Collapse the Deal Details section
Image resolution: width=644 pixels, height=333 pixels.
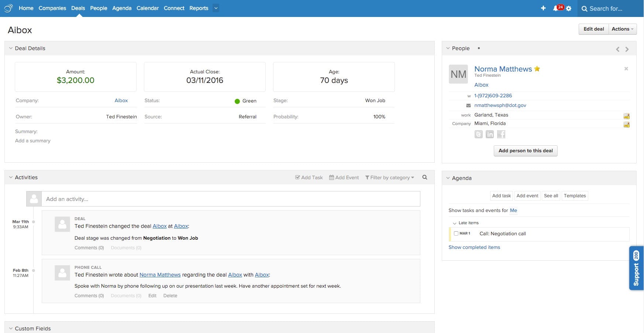point(11,48)
